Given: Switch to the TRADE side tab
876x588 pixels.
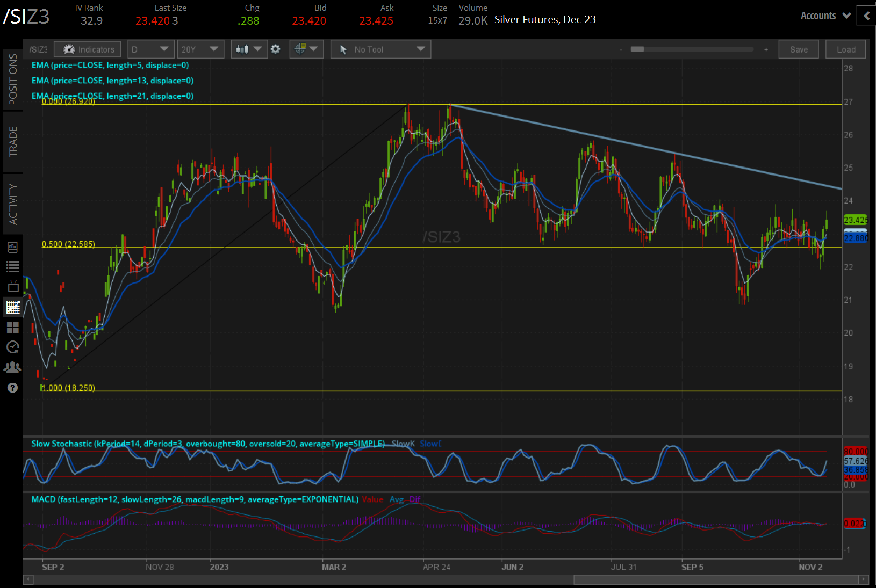Looking at the screenshot, I should (x=13, y=142).
